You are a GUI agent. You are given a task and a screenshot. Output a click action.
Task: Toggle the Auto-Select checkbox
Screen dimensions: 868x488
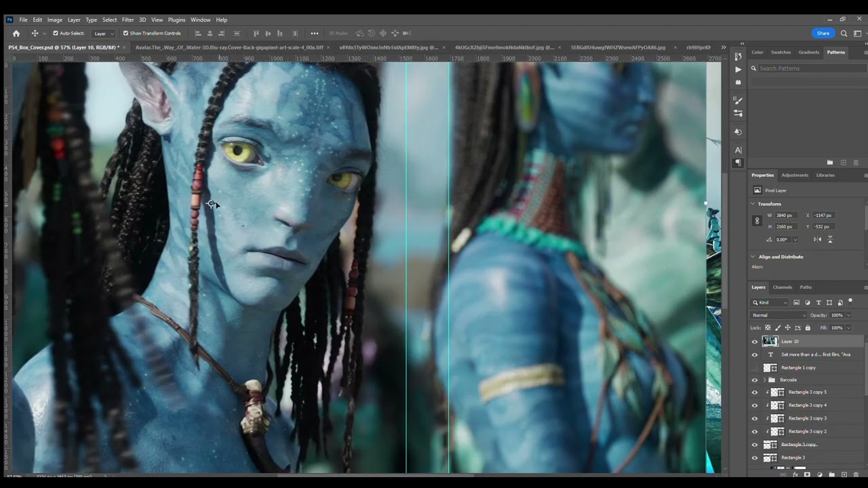point(56,33)
